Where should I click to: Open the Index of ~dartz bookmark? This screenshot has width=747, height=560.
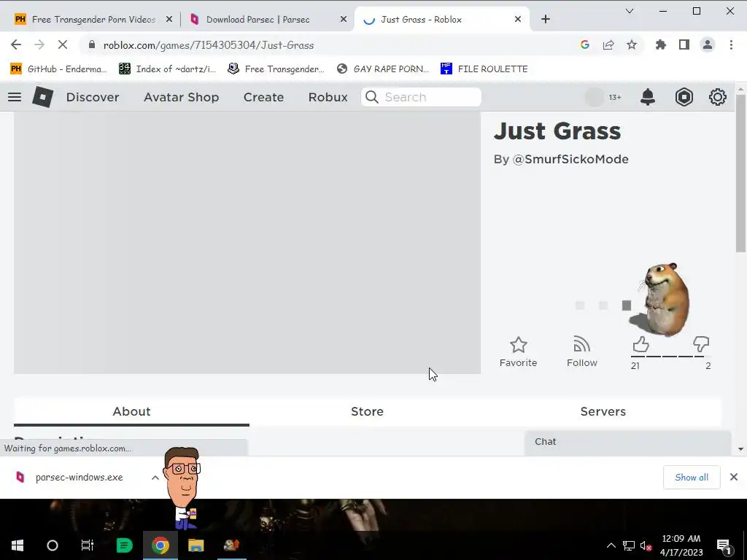(168, 69)
